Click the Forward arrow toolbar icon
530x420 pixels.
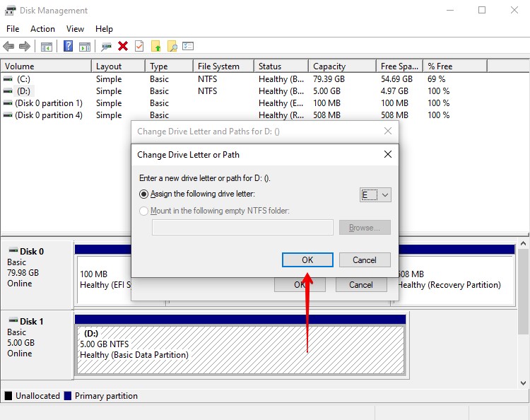tap(25, 47)
